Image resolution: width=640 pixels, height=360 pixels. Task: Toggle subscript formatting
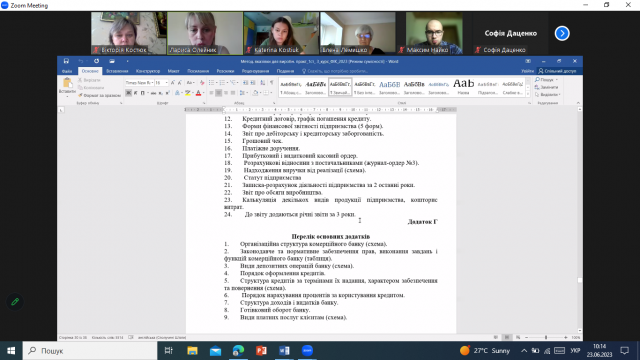[161, 93]
